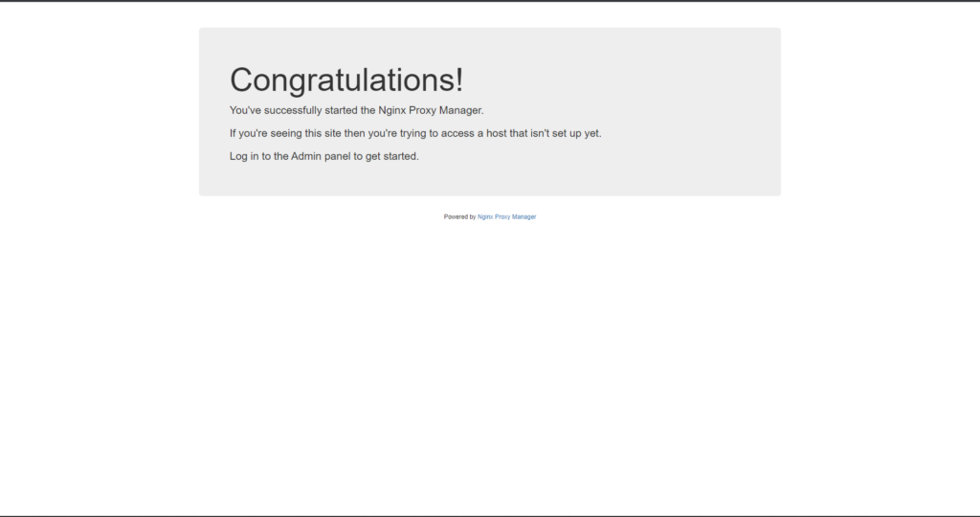Click the "Powered by" footer text
The width and height of the screenshot is (980, 517).
tap(459, 217)
